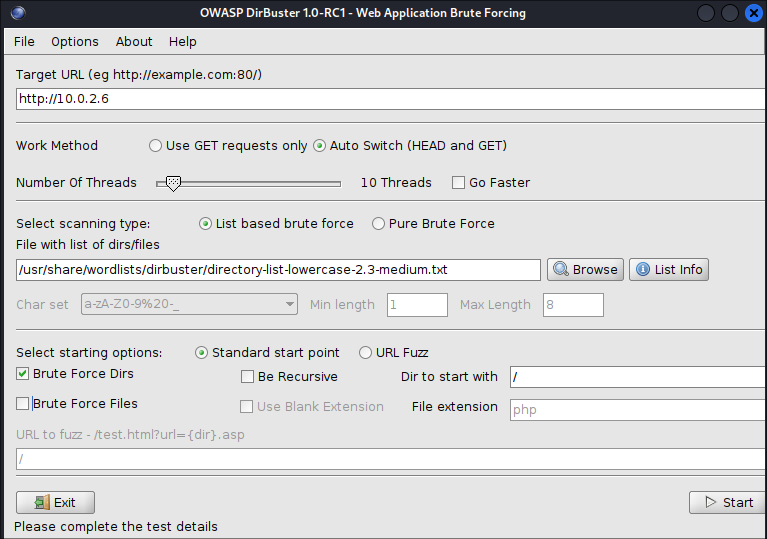Click the Number Of Threads slider handle
The image size is (767, 539).
coord(173,183)
